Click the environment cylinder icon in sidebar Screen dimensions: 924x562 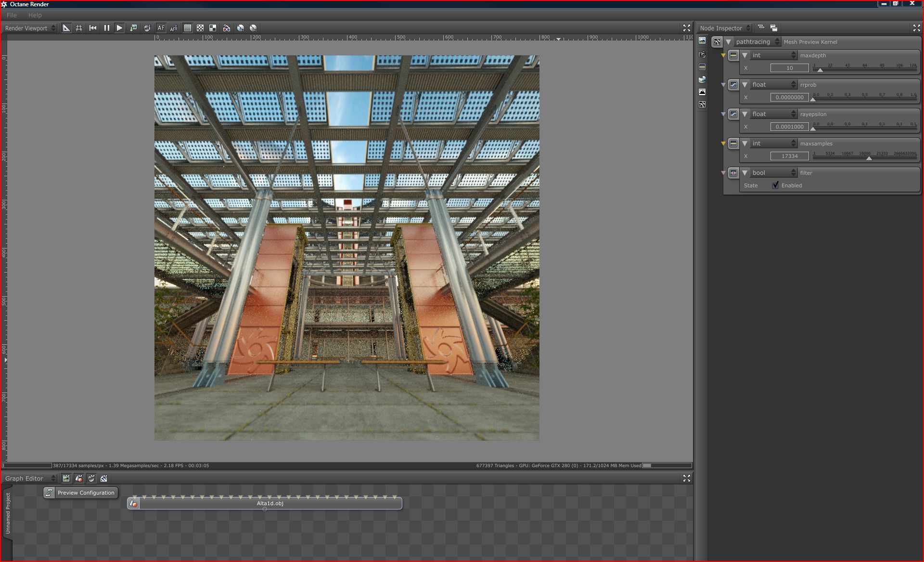702,79
